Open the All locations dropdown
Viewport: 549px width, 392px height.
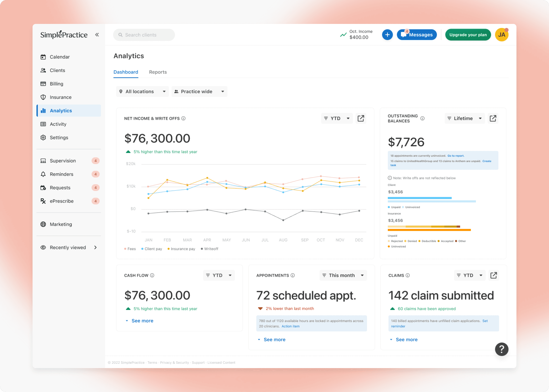[x=142, y=92]
